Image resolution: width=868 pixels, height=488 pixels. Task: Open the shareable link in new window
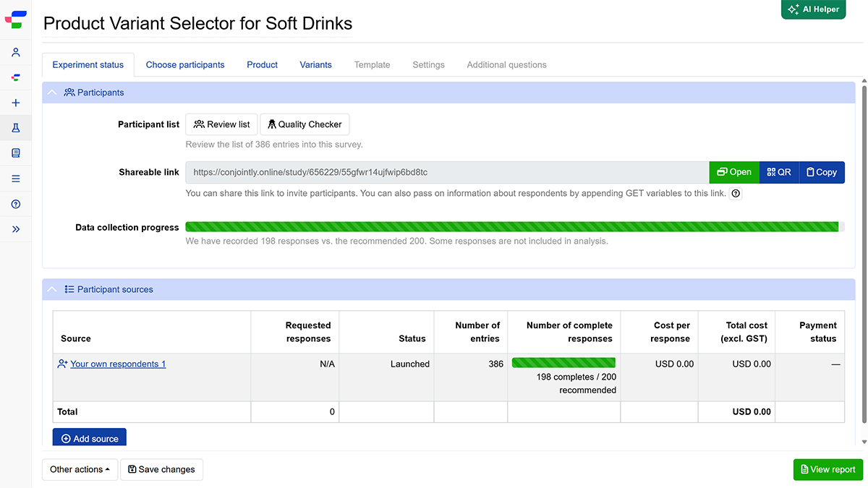click(x=734, y=172)
